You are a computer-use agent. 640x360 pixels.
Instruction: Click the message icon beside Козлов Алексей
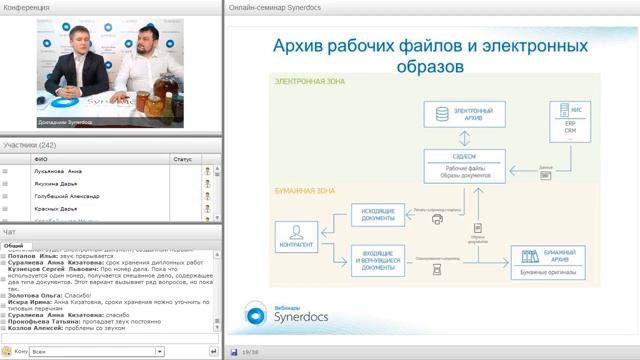click(4, 328)
